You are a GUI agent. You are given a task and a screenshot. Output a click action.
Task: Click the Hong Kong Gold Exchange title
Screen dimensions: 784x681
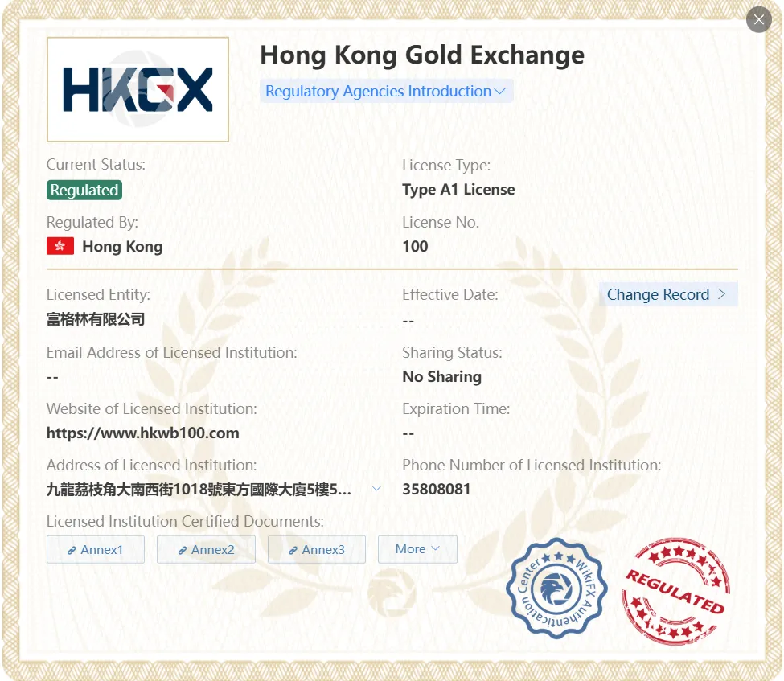coord(422,55)
